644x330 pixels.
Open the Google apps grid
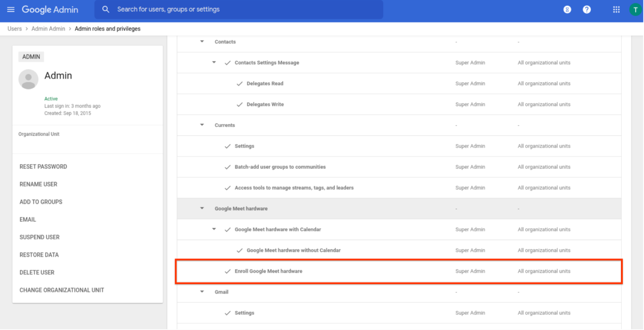[x=616, y=9]
